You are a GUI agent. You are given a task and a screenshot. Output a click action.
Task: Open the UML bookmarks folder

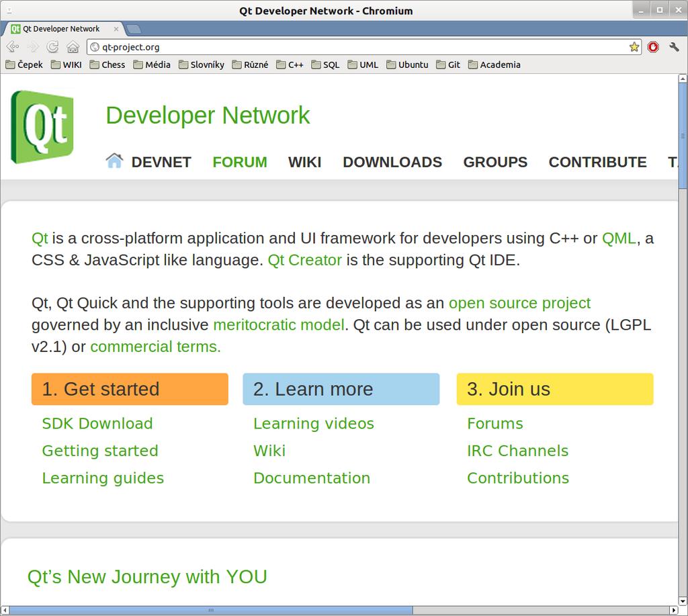point(363,64)
